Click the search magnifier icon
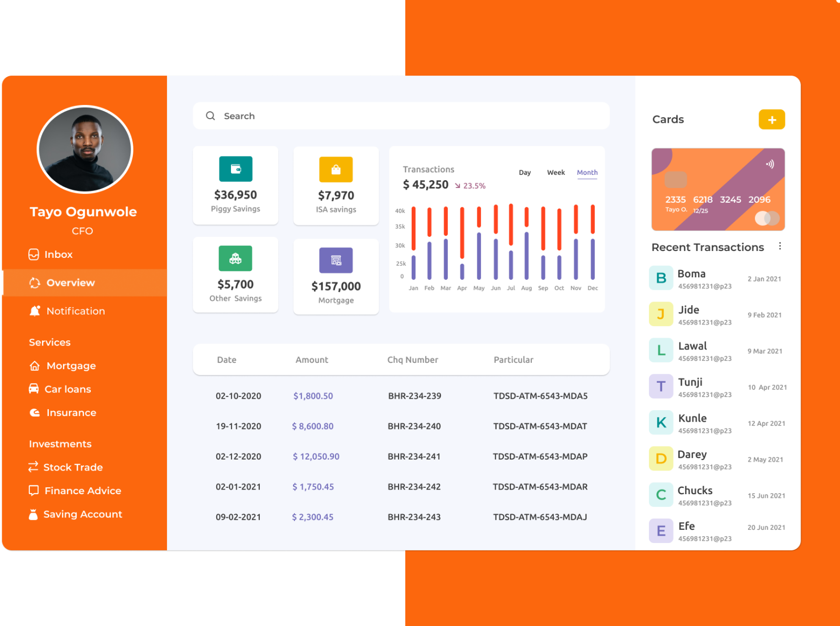The image size is (840, 626). coord(210,116)
